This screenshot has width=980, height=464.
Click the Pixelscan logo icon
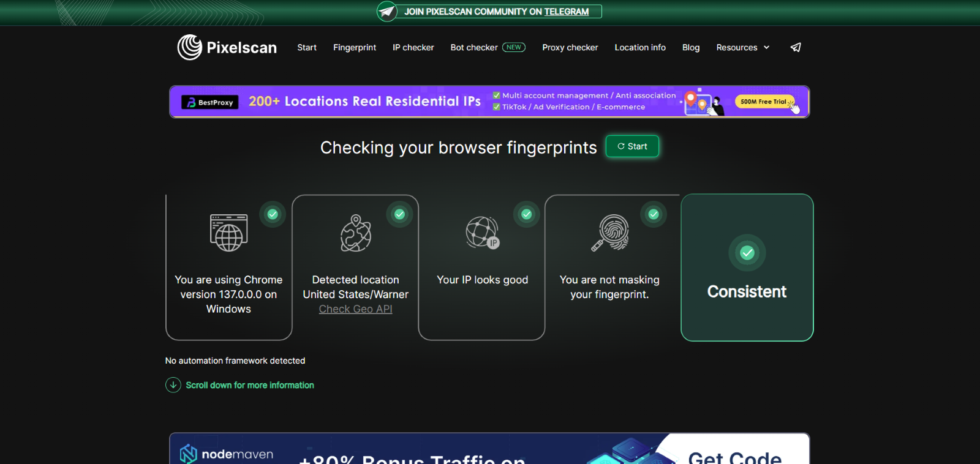coord(189,47)
